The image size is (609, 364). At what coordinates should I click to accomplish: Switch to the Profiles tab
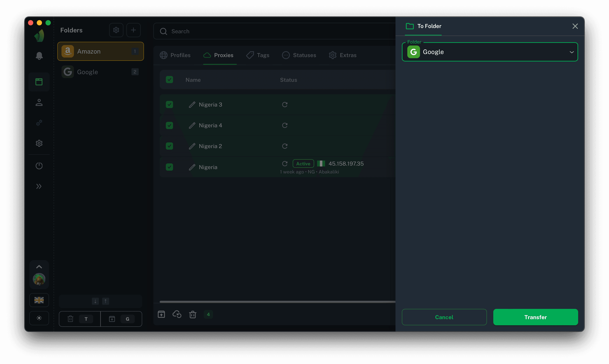click(x=175, y=55)
